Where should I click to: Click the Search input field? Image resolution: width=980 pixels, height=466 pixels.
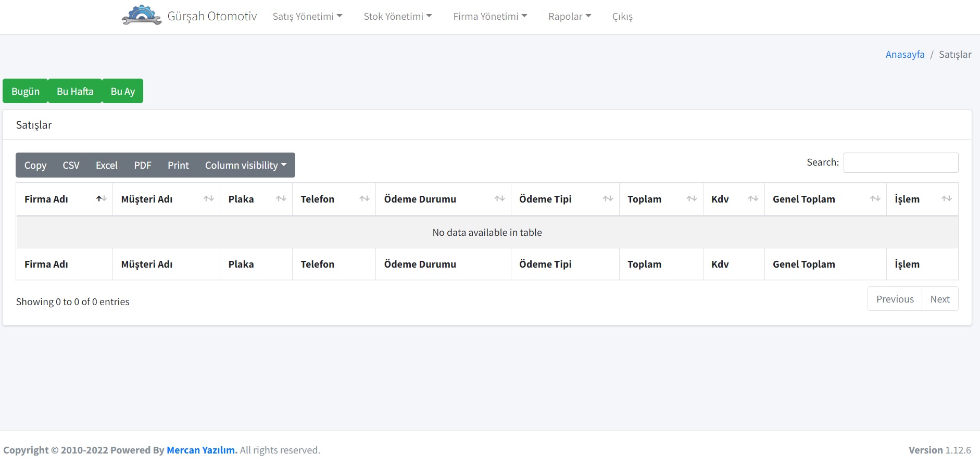pos(900,162)
